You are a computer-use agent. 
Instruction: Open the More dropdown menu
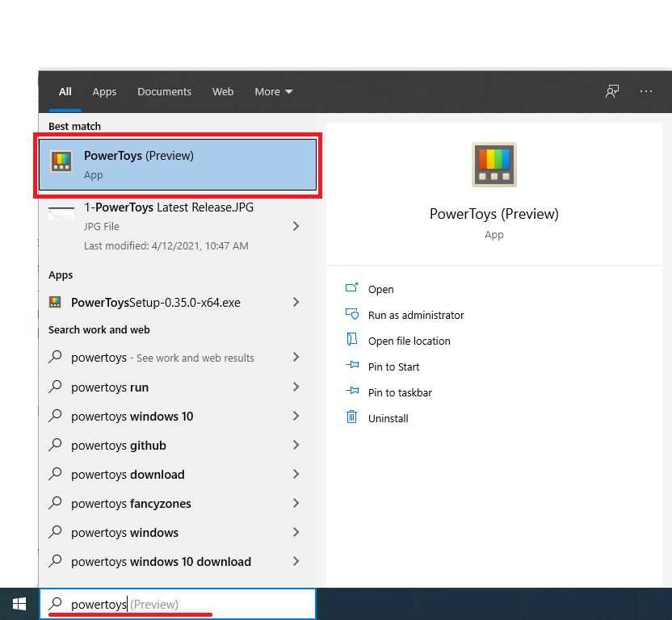(274, 92)
